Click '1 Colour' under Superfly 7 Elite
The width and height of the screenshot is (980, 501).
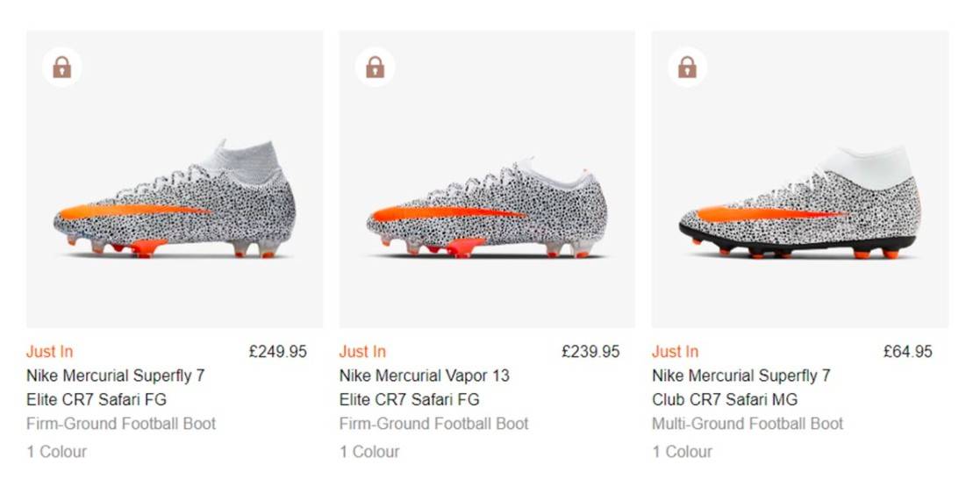56,452
